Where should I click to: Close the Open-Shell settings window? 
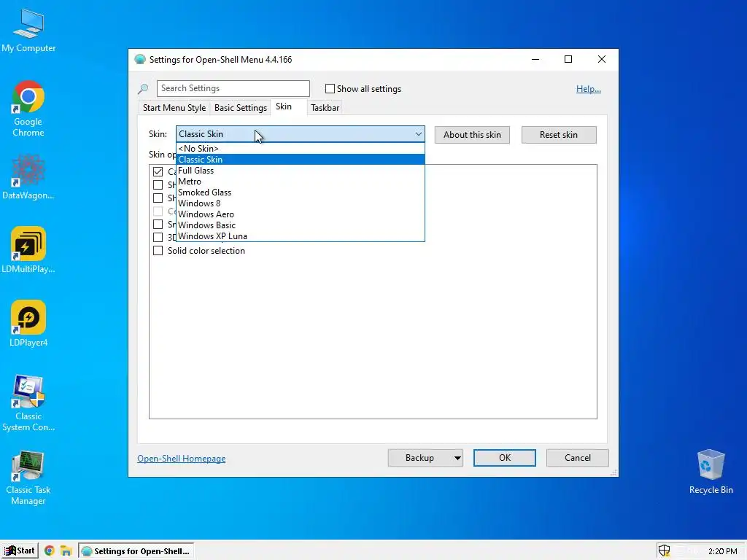(x=602, y=59)
